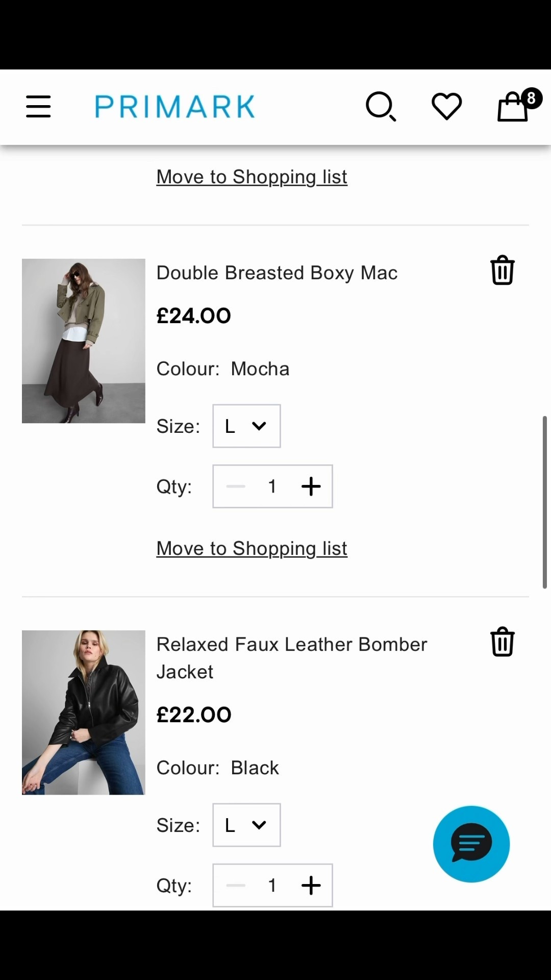
Task: Open the wishlist heart icon
Action: click(447, 106)
